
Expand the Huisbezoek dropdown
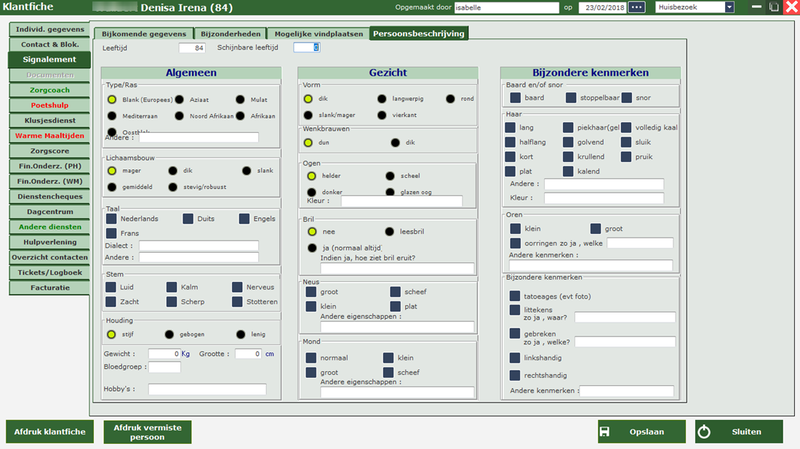pos(728,7)
